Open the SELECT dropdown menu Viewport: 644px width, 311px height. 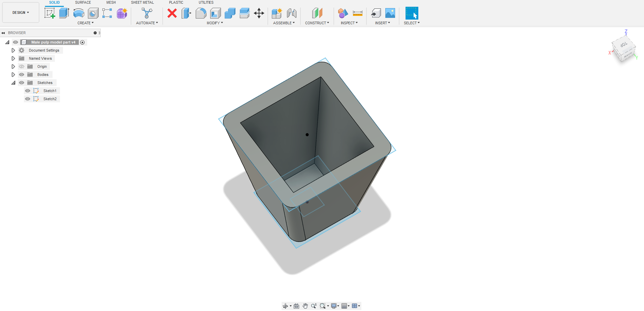412,23
